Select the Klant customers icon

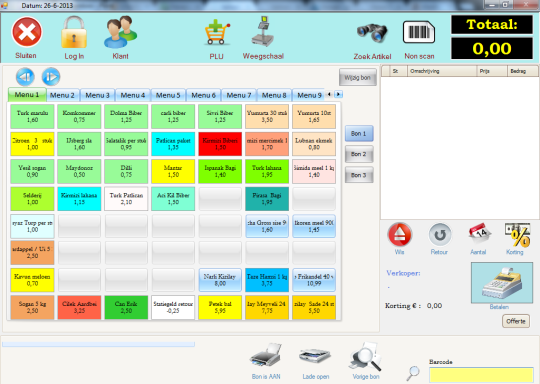click(x=121, y=32)
